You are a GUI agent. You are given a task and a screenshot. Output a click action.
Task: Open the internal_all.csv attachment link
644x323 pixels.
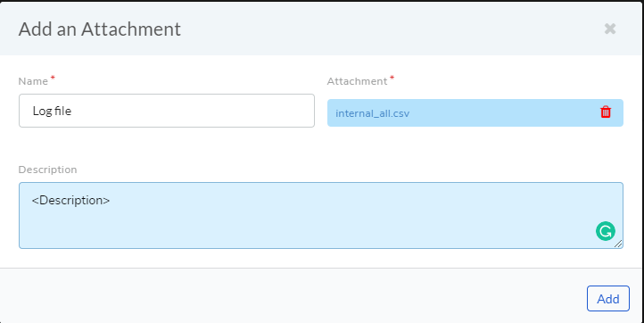[372, 113]
